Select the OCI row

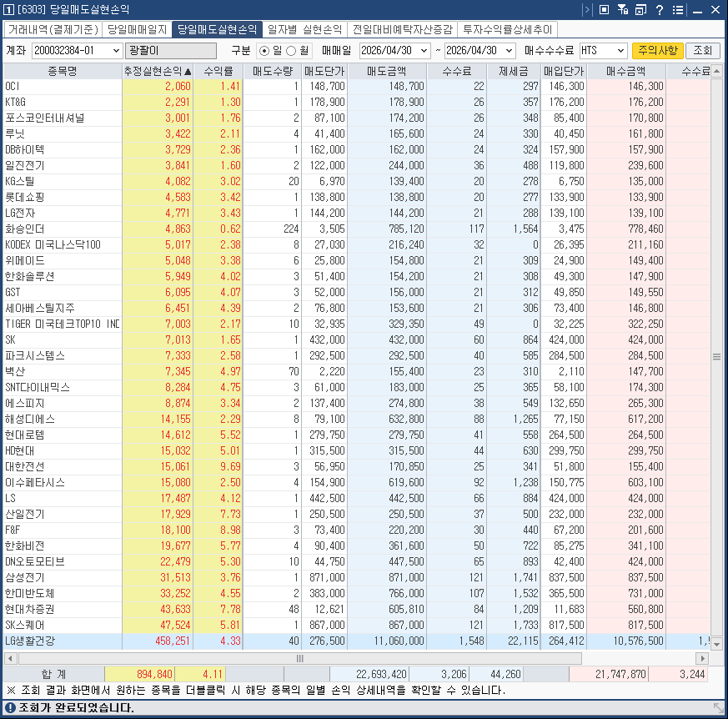point(357,87)
